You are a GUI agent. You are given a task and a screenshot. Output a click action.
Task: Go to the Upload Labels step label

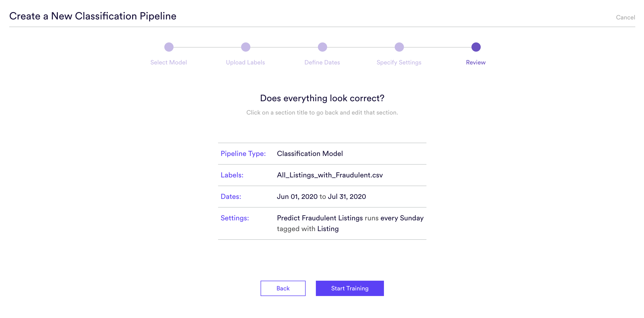(x=245, y=62)
